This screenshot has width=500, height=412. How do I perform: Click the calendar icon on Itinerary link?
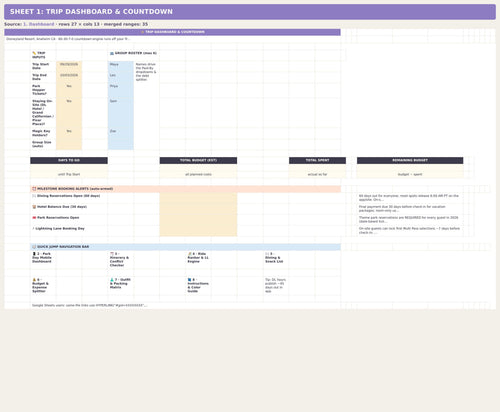pyautogui.click(x=112, y=254)
